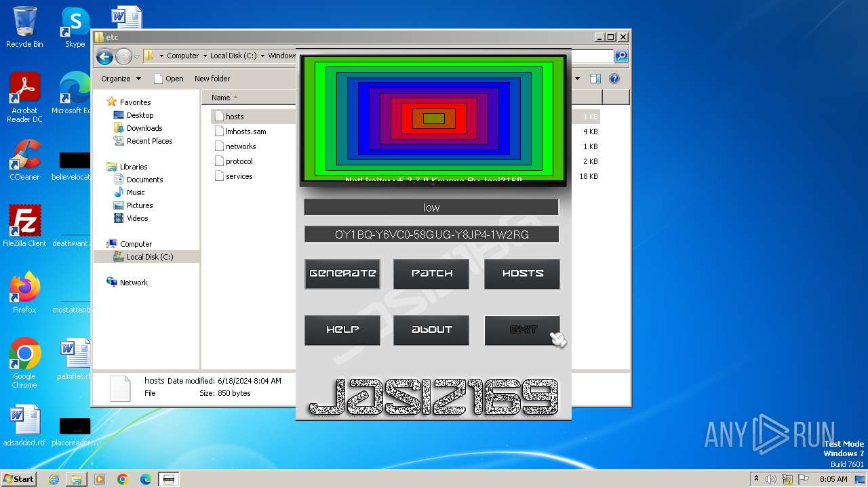Open Internet Explorer from the taskbar

54,479
